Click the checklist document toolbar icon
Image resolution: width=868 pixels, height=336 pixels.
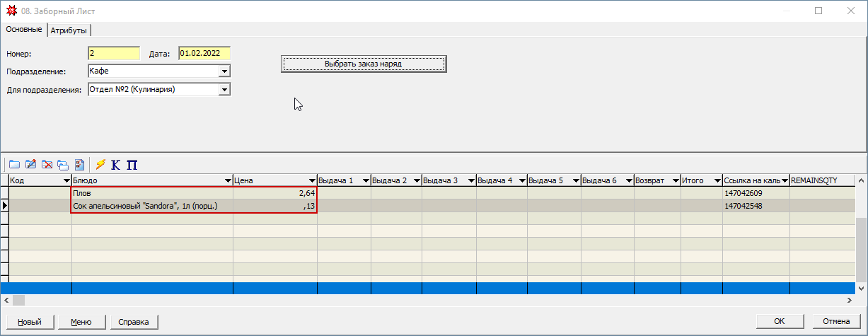click(x=79, y=165)
